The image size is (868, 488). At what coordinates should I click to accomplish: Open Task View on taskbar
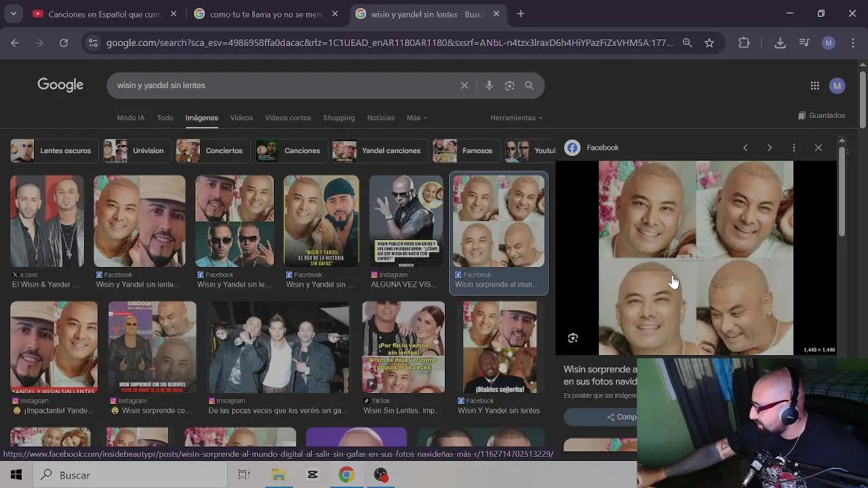[x=244, y=475]
